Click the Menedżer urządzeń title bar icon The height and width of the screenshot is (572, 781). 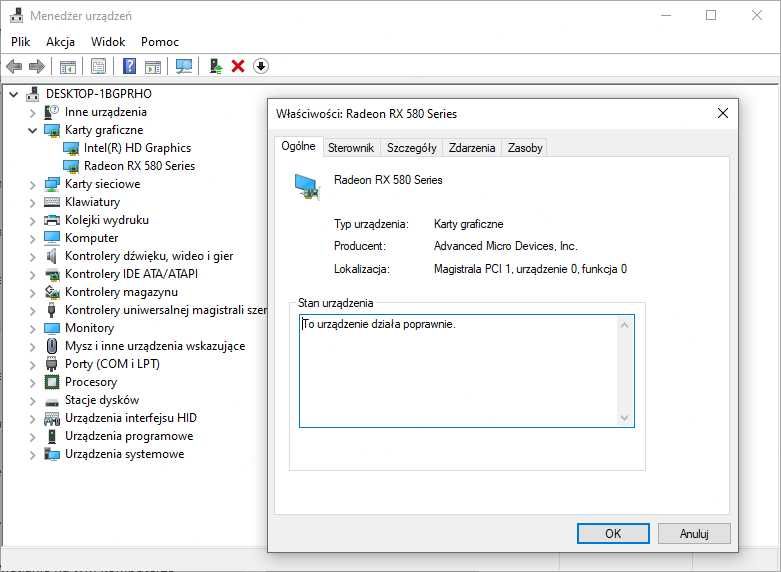(x=16, y=16)
